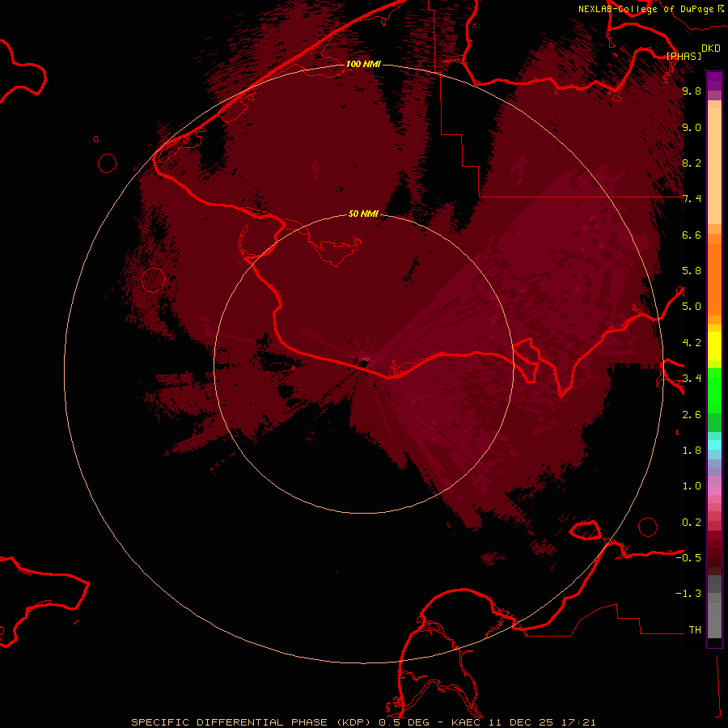Click the 2.6 color scale value
Viewport: 728px width, 728px height.
[x=692, y=415]
